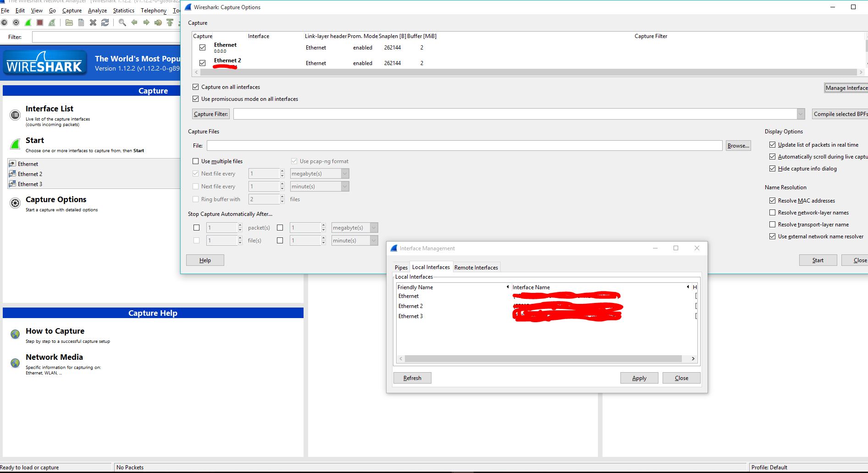Open the Capture Filter combo box dropdown
Viewport: 868px width, 473px height.
(x=801, y=114)
